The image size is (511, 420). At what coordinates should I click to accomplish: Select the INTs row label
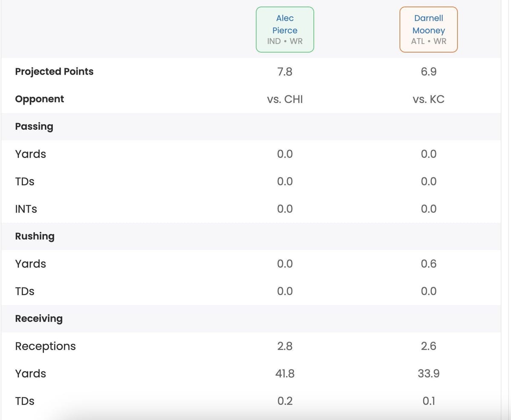click(x=26, y=209)
